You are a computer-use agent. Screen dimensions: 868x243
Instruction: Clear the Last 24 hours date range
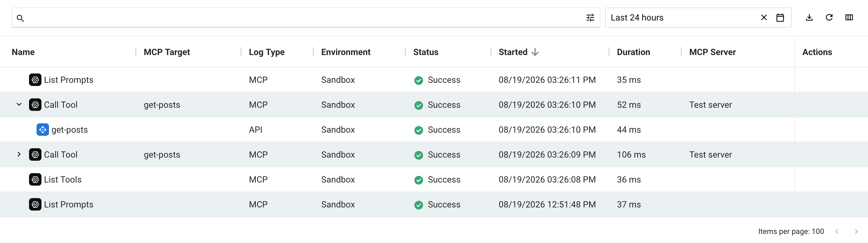pyautogui.click(x=764, y=18)
